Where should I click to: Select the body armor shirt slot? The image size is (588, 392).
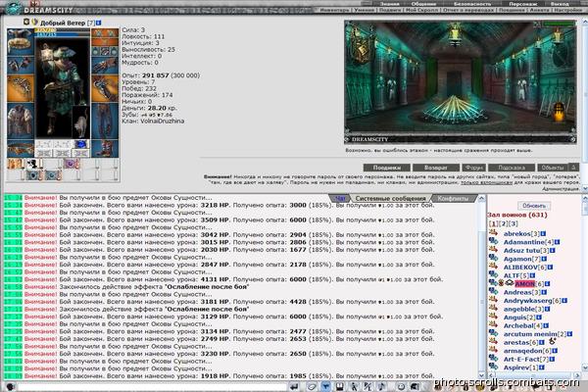pyautogui.click(x=21, y=122)
